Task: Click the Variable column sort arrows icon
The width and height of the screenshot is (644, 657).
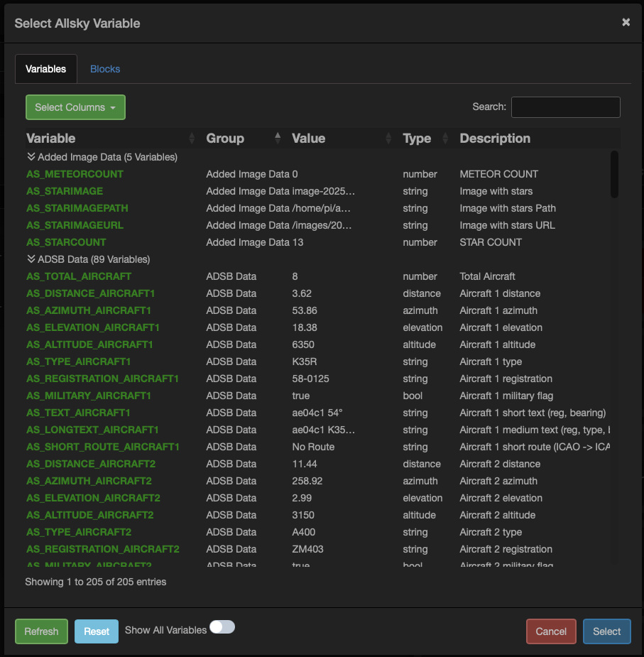Action: pos(192,139)
